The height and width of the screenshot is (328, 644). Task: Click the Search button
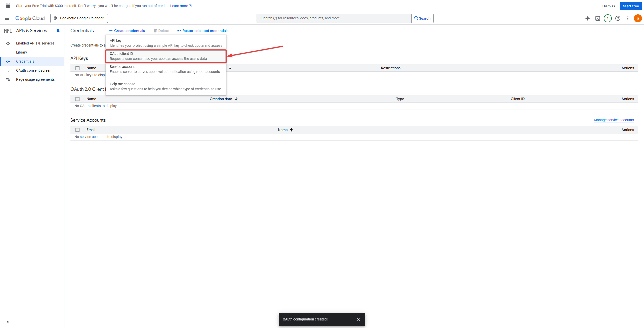tap(422, 18)
